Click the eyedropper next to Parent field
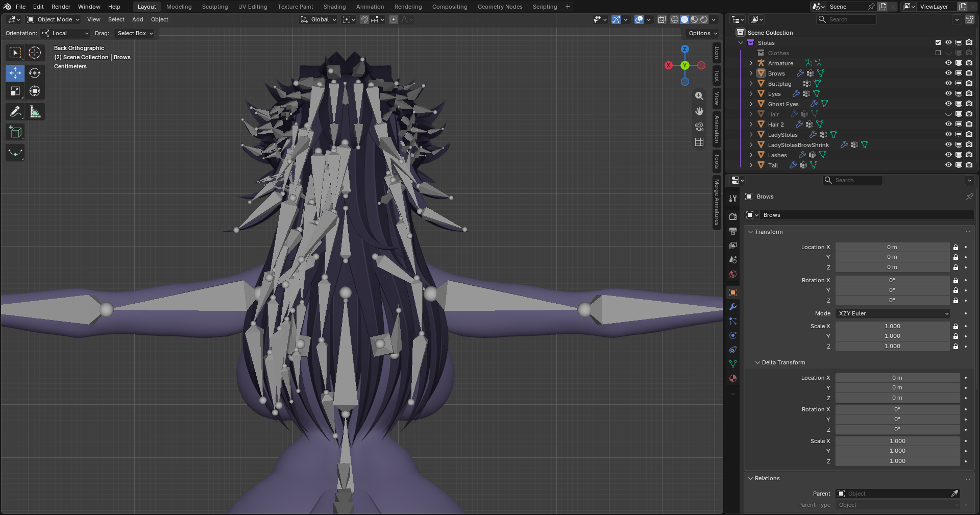This screenshot has width=980, height=515. (954, 494)
